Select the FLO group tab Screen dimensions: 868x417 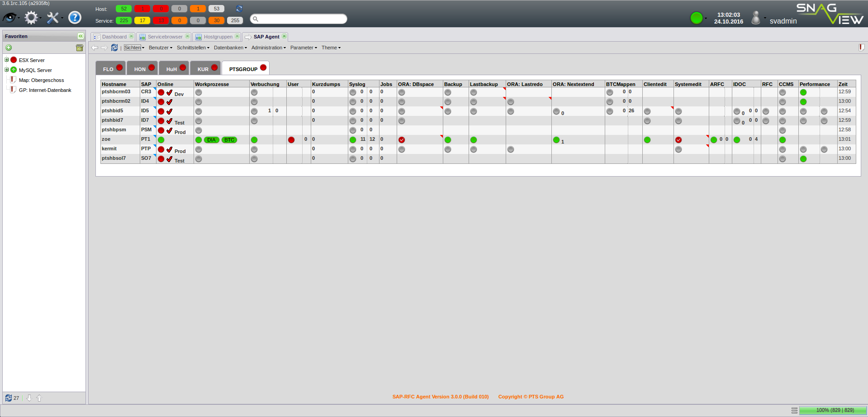click(x=110, y=68)
